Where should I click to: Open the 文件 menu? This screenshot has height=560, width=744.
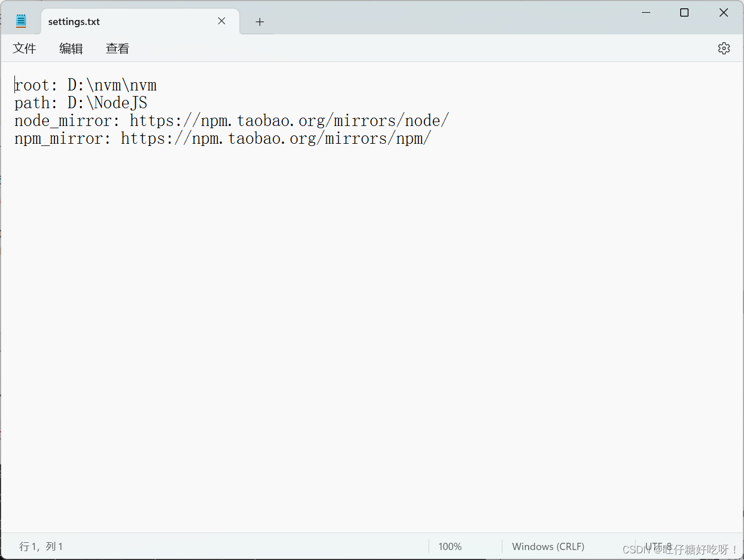pos(24,48)
